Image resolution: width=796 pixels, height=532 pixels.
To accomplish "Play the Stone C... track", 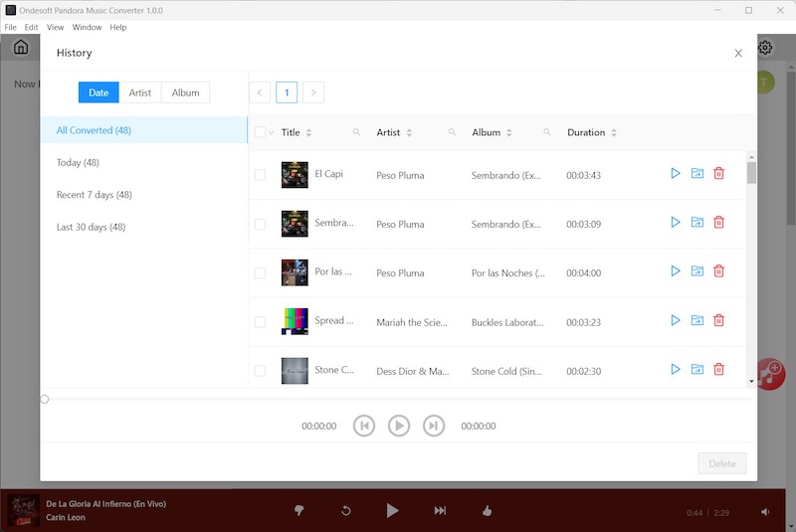I will tap(676, 369).
